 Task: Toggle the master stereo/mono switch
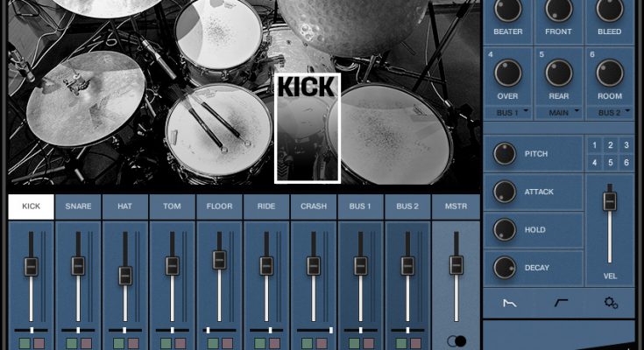(456, 341)
